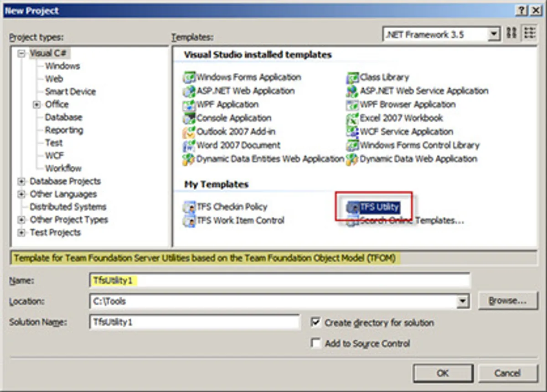This screenshot has height=392, width=547.
Task: Select the TFS Work Item Control icon
Action: point(189,221)
